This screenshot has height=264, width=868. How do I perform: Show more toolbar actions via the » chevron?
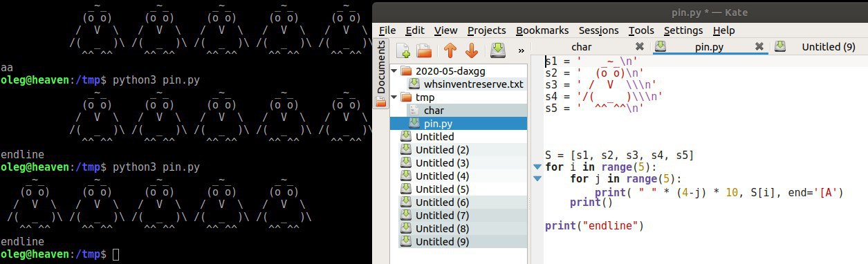click(x=521, y=50)
